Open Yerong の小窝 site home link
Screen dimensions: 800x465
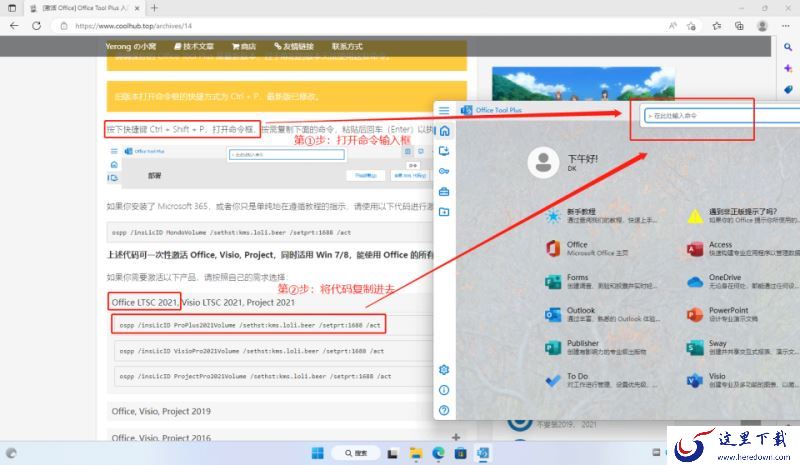[x=131, y=46]
